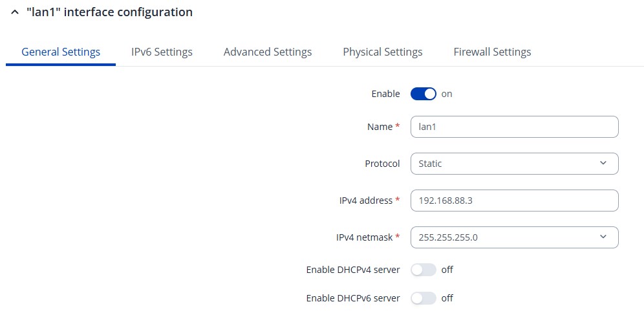Disable the interface Enable switch

pos(424,94)
